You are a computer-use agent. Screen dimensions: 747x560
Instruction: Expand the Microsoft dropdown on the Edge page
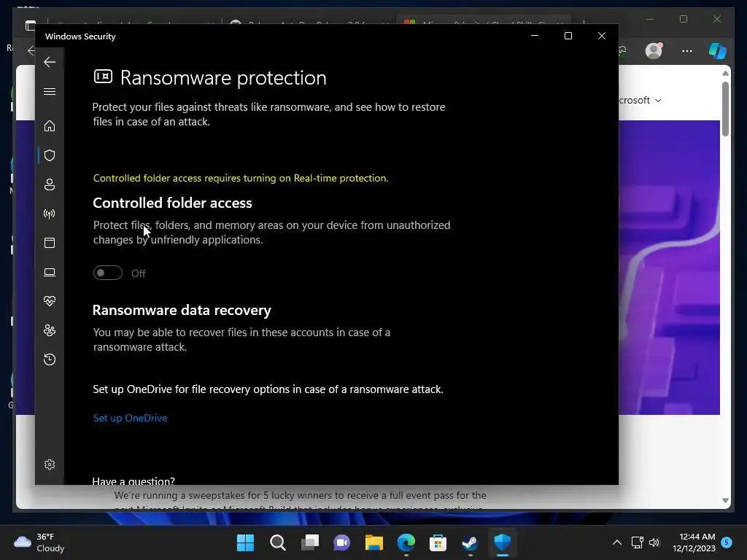(x=640, y=100)
